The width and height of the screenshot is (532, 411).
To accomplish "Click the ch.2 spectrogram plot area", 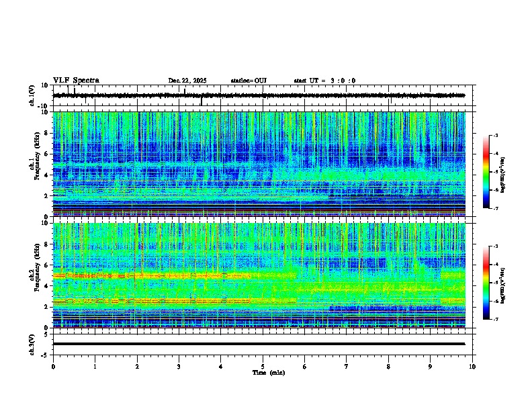I will click(259, 275).
